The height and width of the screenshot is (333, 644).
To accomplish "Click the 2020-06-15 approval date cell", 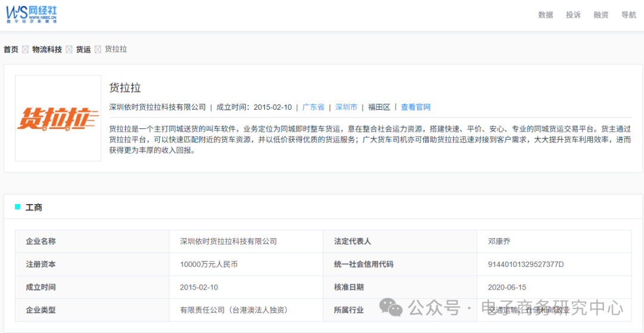I will [x=554, y=288].
